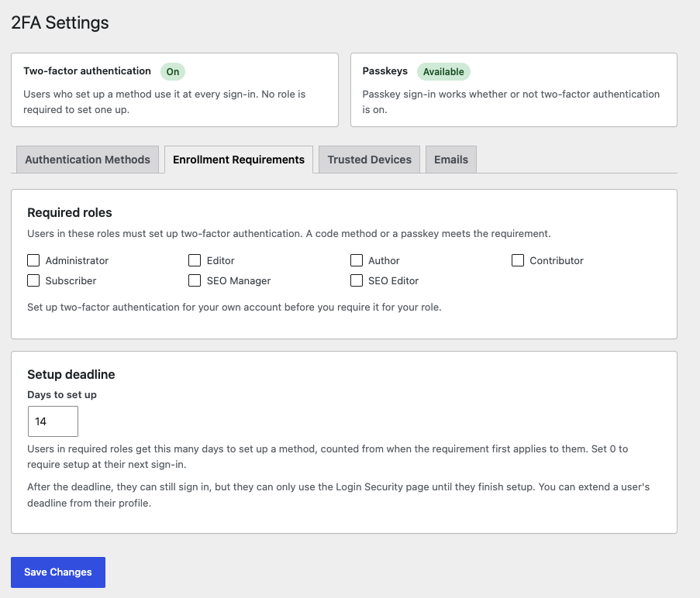Focus the Days to set up field

tap(53, 421)
